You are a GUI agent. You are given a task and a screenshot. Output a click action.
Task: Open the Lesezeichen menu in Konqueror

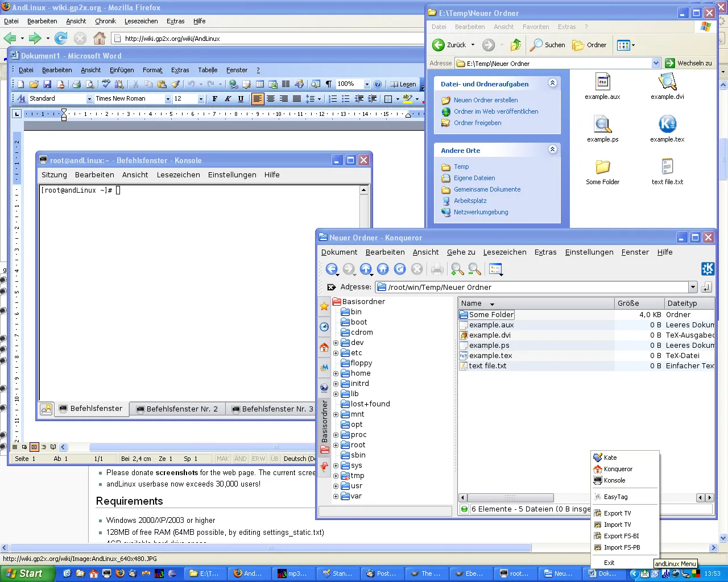(x=504, y=252)
